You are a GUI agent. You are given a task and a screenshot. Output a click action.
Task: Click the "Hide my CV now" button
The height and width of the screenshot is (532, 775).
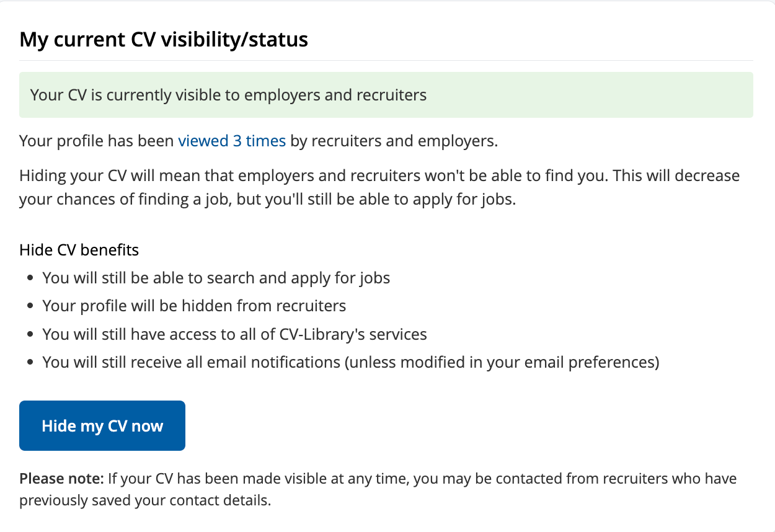coord(102,426)
